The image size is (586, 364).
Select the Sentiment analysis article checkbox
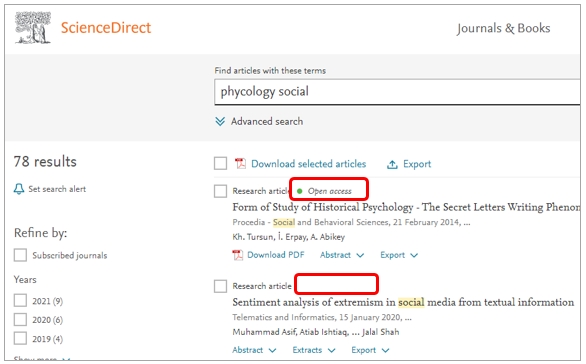(220, 286)
